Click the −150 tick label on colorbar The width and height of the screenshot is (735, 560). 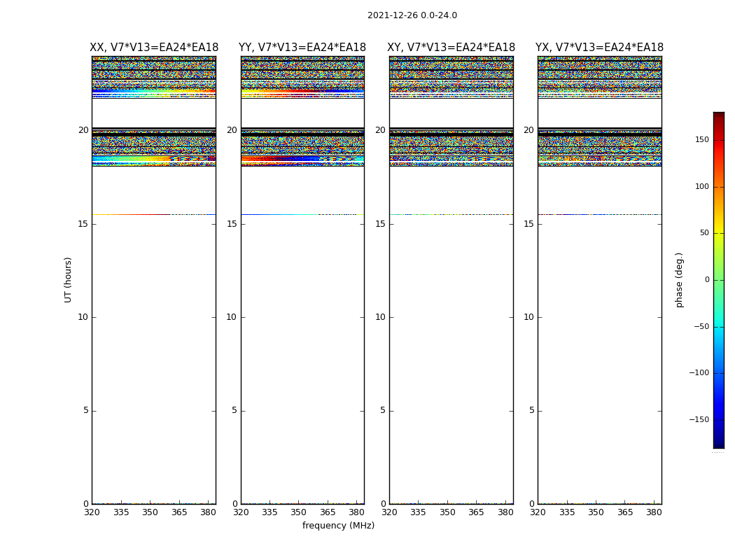(698, 420)
